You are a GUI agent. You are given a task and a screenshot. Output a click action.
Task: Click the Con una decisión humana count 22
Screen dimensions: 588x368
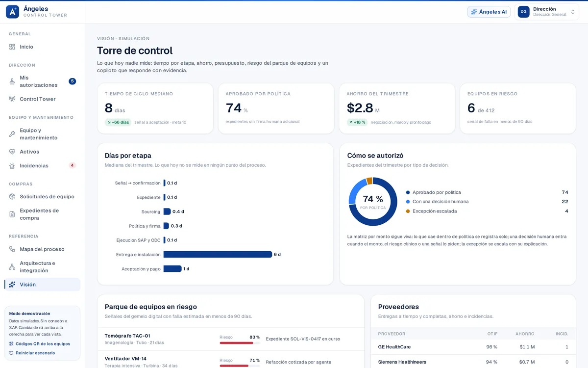565,202
